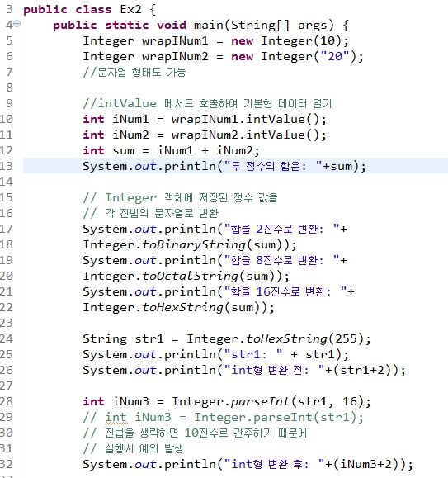The image size is (448, 478).
Task: Click line number 28 in the gutter
Action: 7,402
